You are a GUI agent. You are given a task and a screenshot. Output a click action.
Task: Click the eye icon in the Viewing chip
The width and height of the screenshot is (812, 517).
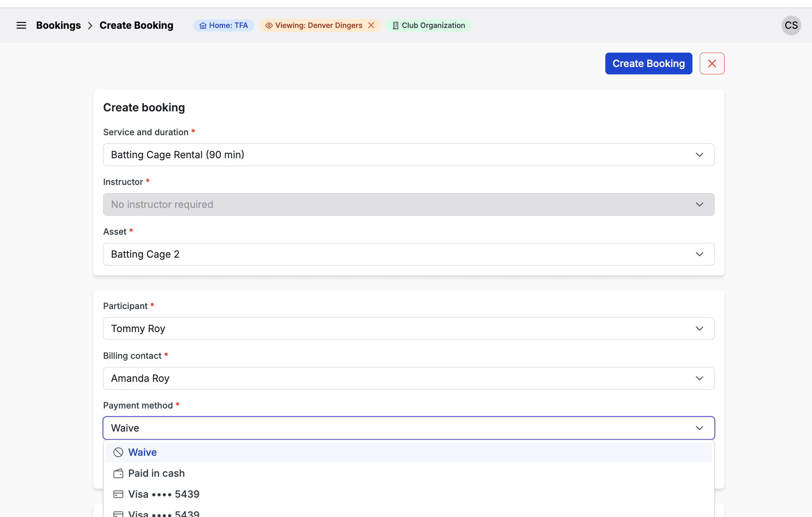click(269, 25)
